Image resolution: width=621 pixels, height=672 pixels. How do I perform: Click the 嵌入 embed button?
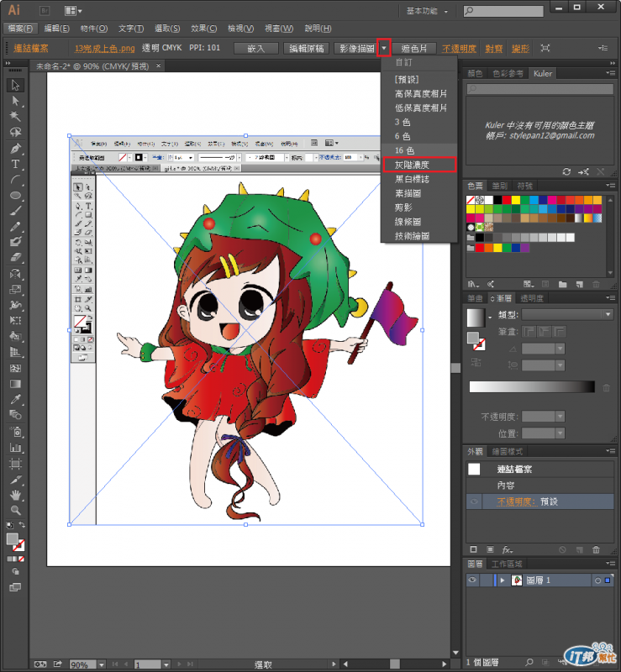[x=255, y=49]
